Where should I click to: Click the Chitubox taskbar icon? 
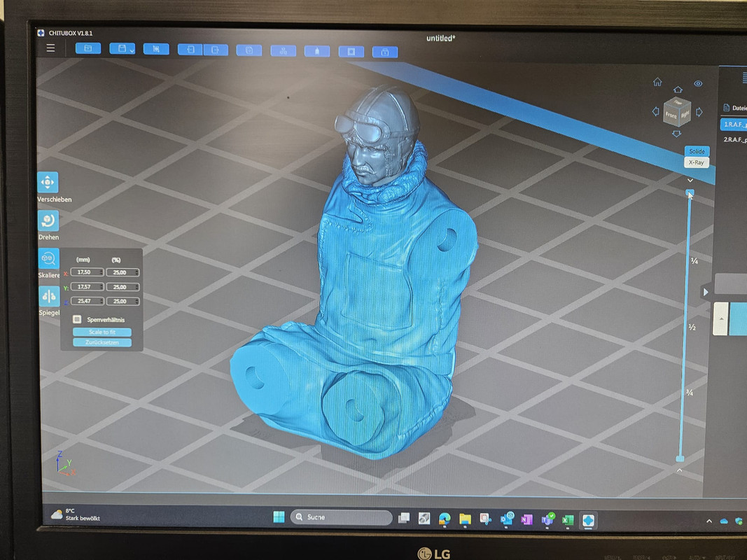[588, 521]
